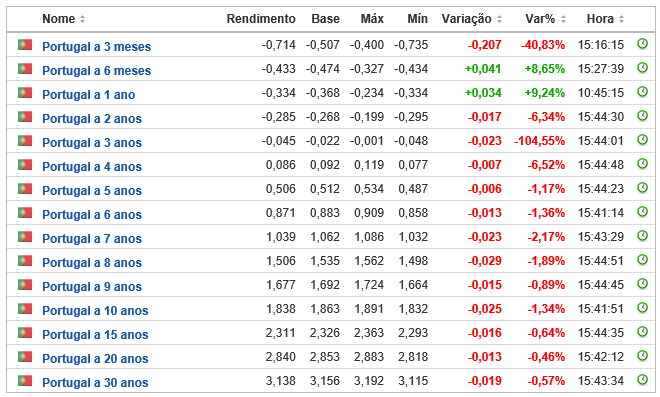Sort by Var% column arrows

(563, 19)
